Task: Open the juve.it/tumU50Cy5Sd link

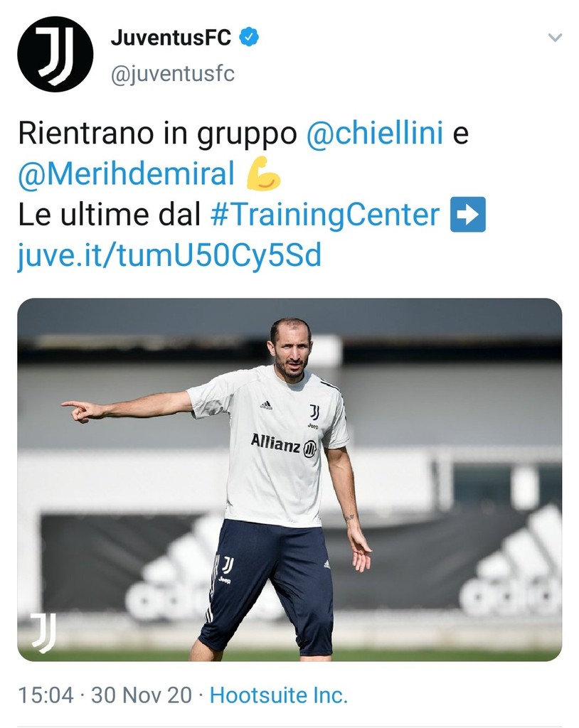Action: 169,256
